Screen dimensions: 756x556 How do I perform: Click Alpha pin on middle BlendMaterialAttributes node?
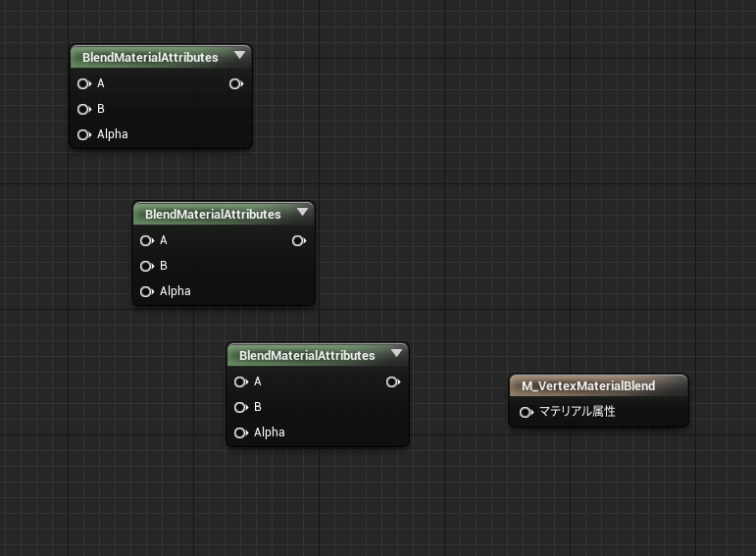tap(146, 291)
